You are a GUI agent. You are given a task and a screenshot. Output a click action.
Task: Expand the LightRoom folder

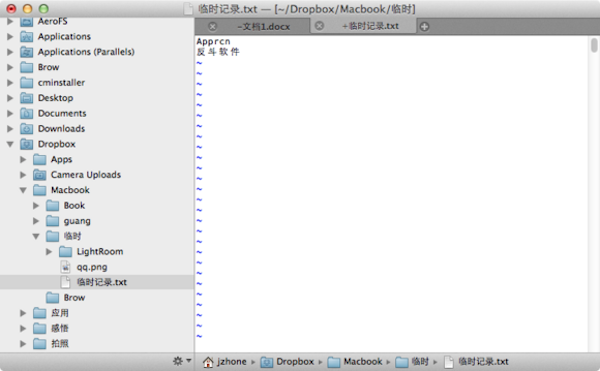[x=49, y=251]
